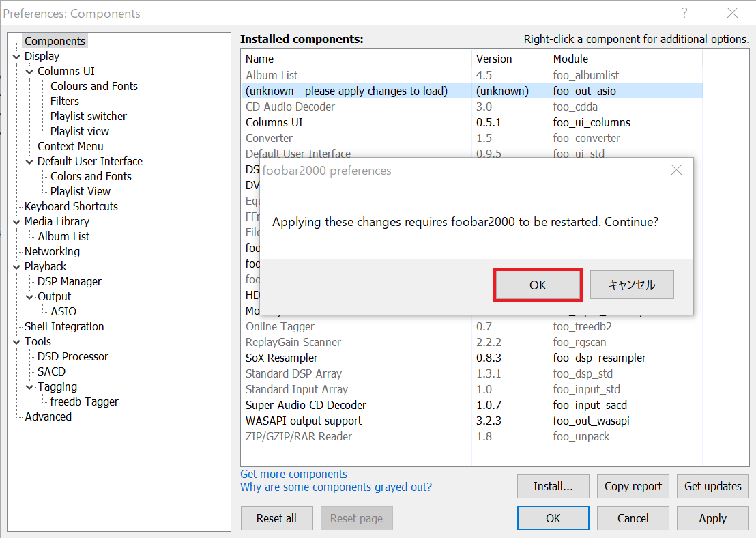Open Context Menu page
The width and height of the screenshot is (756, 538).
70,145
